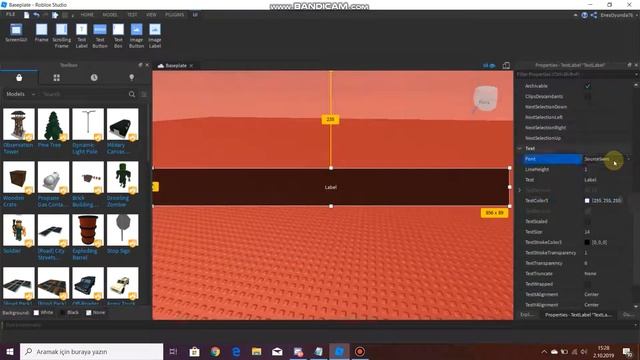This screenshot has height=360, width=640.
Task: Insert a Scrolling Frame element
Action: (62, 36)
